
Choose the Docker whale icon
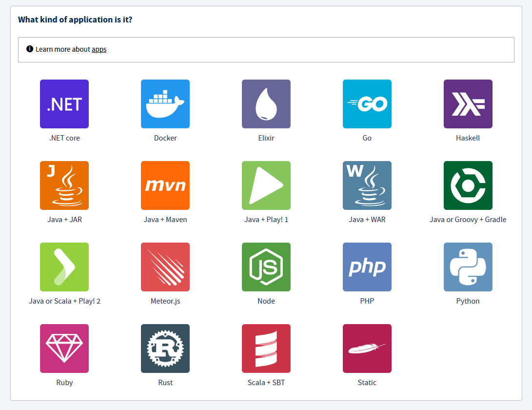(165, 104)
